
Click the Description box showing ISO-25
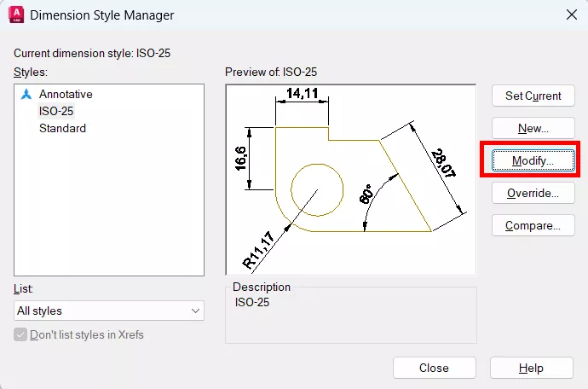coord(350,313)
